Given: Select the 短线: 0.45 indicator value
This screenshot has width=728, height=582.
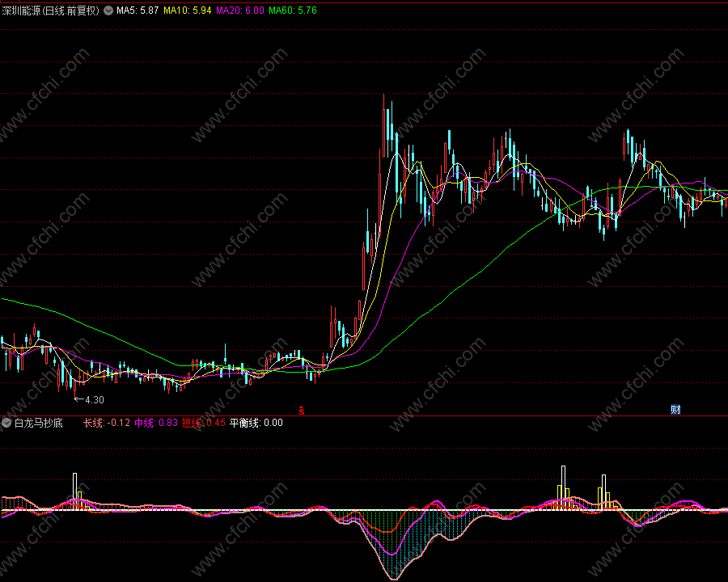Looking at the screenshot, I should tap(203, 423).
